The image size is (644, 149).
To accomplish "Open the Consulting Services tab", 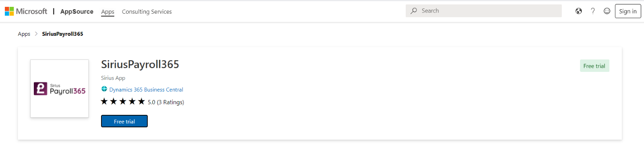I will [147, 12].
